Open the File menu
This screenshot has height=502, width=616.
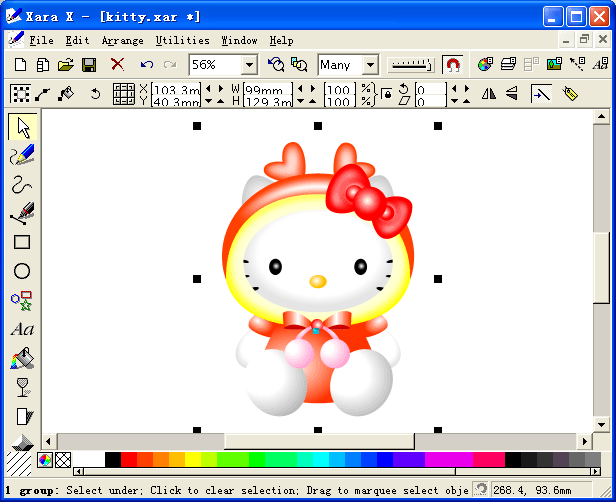(42, 40)
